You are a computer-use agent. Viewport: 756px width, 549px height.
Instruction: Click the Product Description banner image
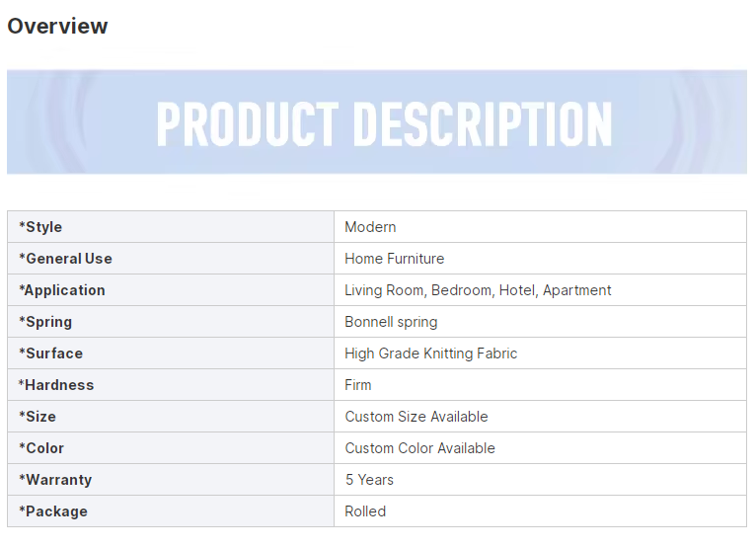tap(377, 122)
